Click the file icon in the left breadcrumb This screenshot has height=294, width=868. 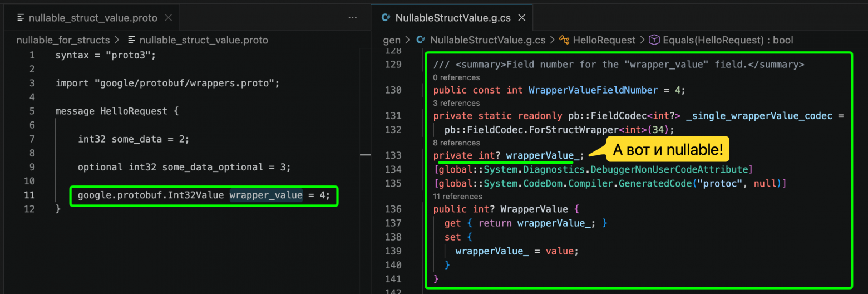[132, 40]
